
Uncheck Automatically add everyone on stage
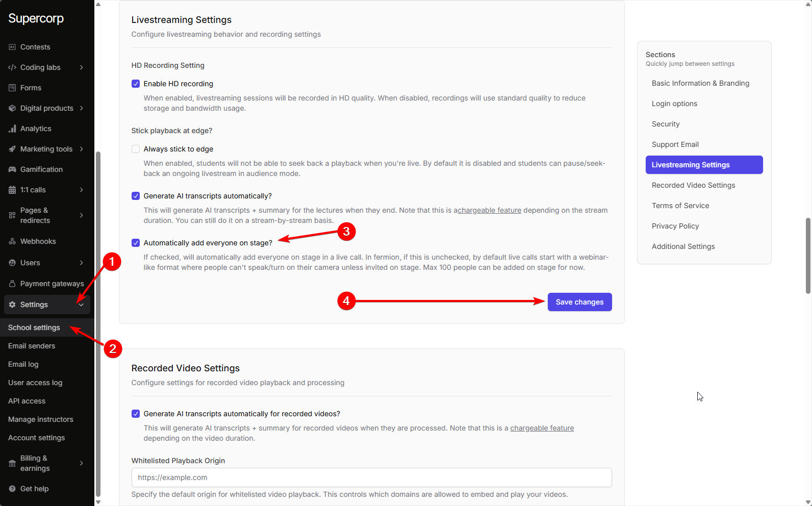click(136, 243)
